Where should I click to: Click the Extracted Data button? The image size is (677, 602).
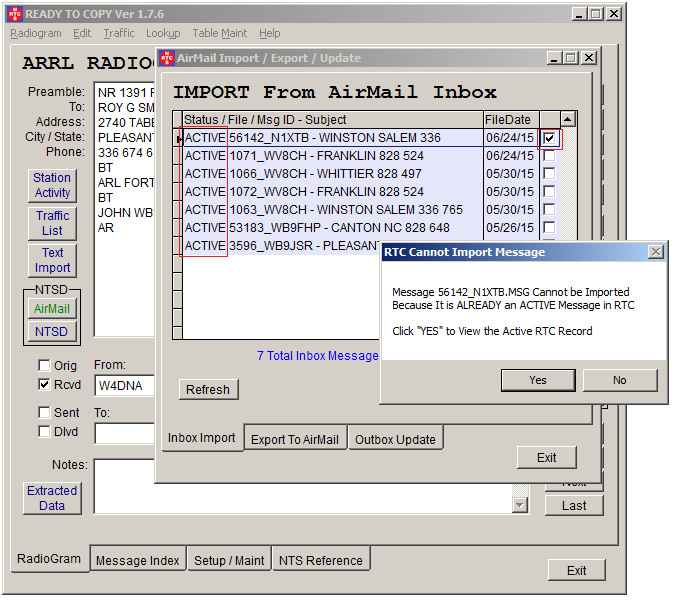[x=52, y=498]
